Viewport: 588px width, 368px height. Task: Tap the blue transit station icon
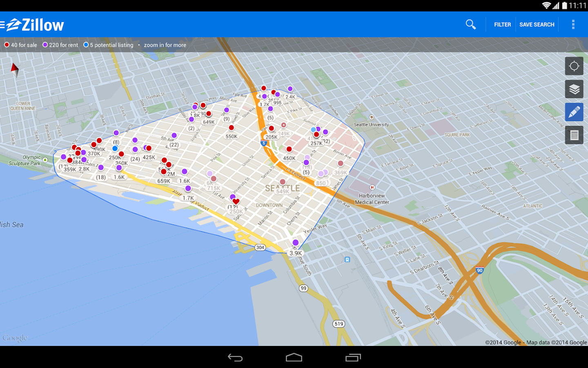click(347, 259)
